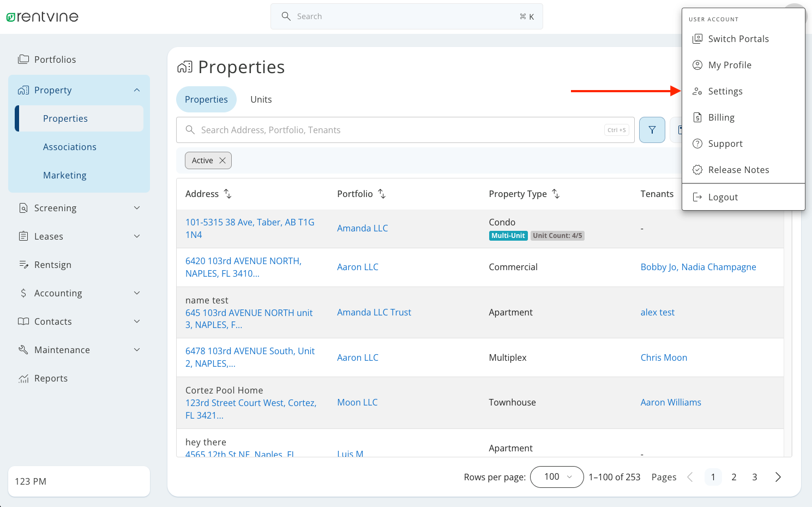This screenshot has width=812, height=507.
Task: Select the Rentvine logo icon
Action: 11,16
